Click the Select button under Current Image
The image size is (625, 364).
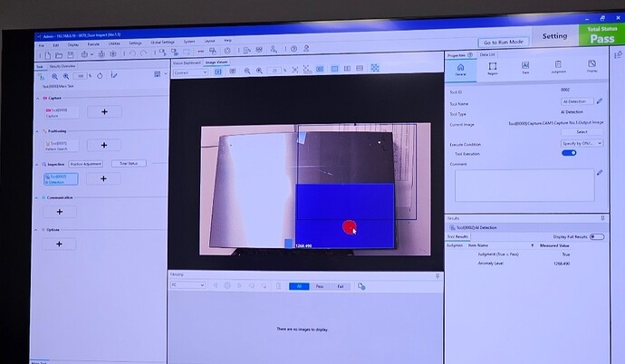point(582,132)
